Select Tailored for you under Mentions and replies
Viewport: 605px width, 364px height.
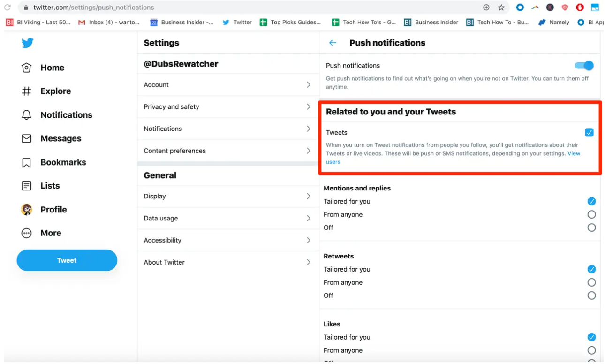(591, 201)
